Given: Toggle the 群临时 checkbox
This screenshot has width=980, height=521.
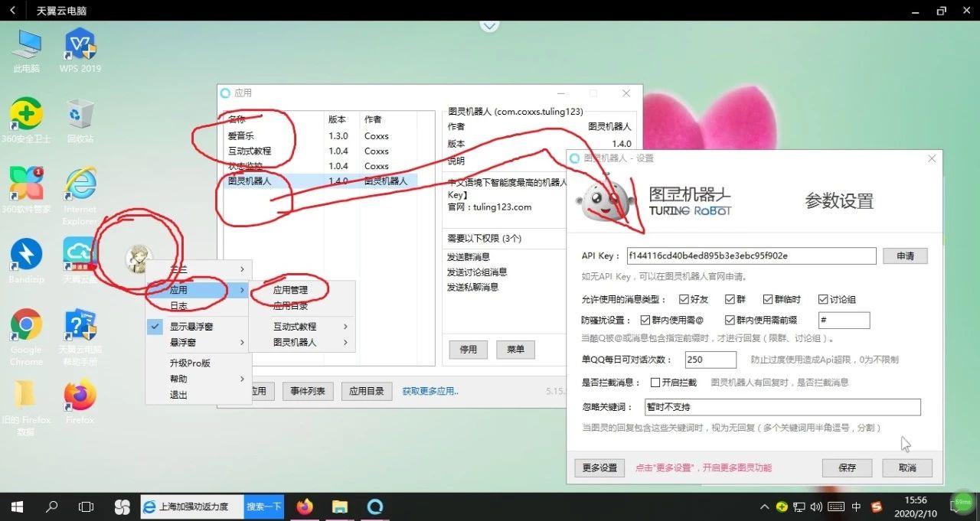Looking at the screenshot, I should coord(768,299).
